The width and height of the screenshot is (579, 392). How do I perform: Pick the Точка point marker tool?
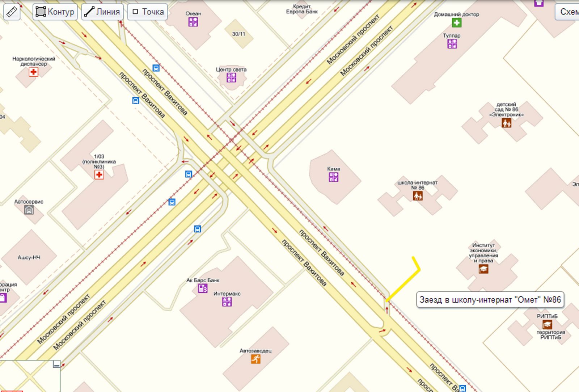click(x=147, y=12)
